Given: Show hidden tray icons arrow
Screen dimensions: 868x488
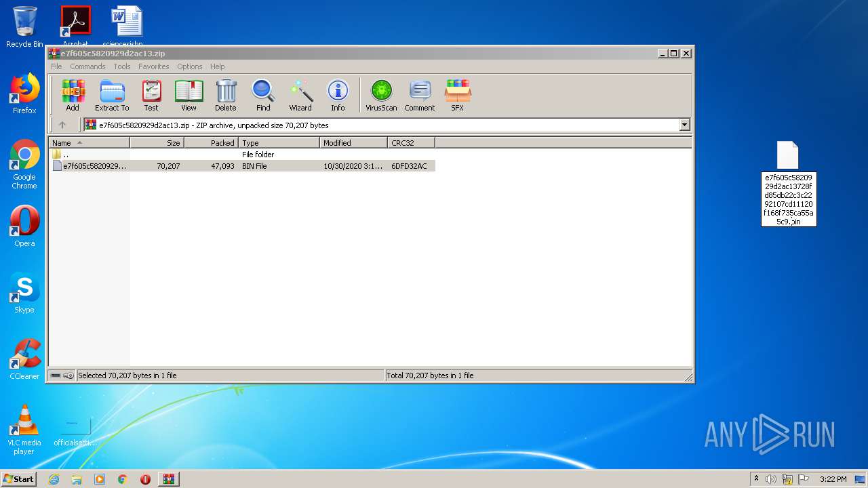Looking at the screenshot, I should (x=756, y=479).
